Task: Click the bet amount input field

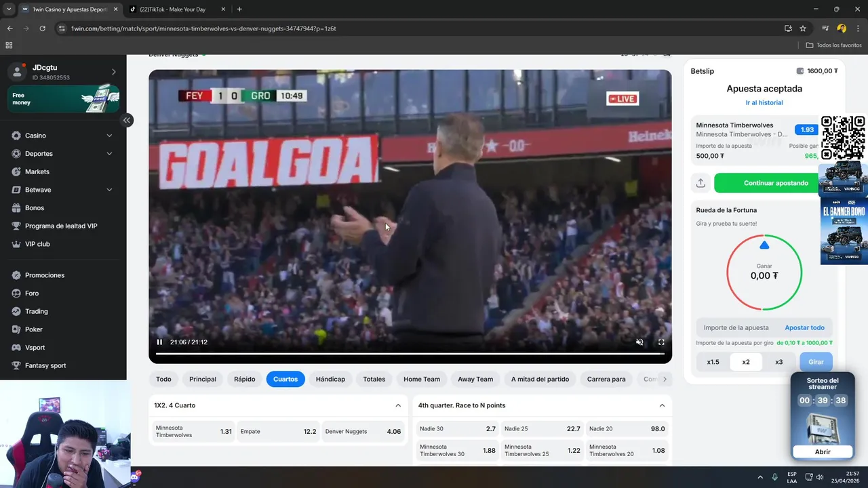Action: (x=737, y=328)
